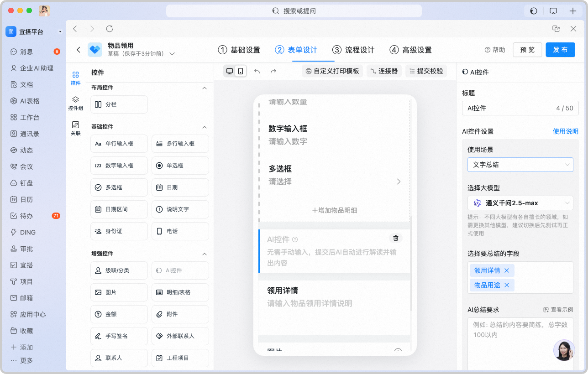Image resolution: width=588 pixels, height=374 pixels.
Task: Select the 控件 side tab
Action: pyautogui.click(x=76, y=78)
